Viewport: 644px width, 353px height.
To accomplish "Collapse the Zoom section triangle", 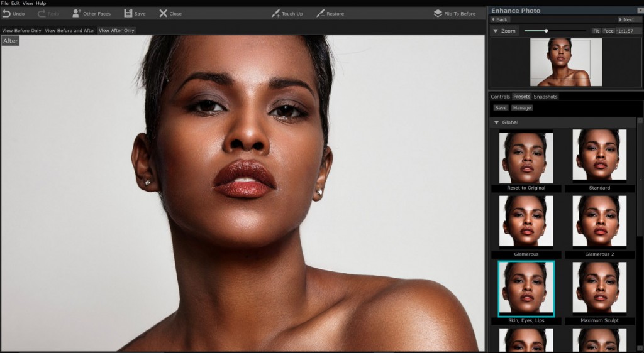I will coord(496,31).
